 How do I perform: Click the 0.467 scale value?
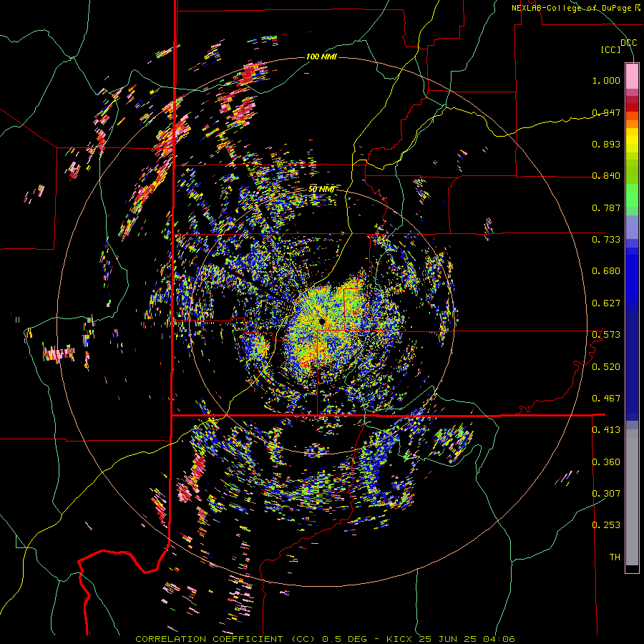606,399
